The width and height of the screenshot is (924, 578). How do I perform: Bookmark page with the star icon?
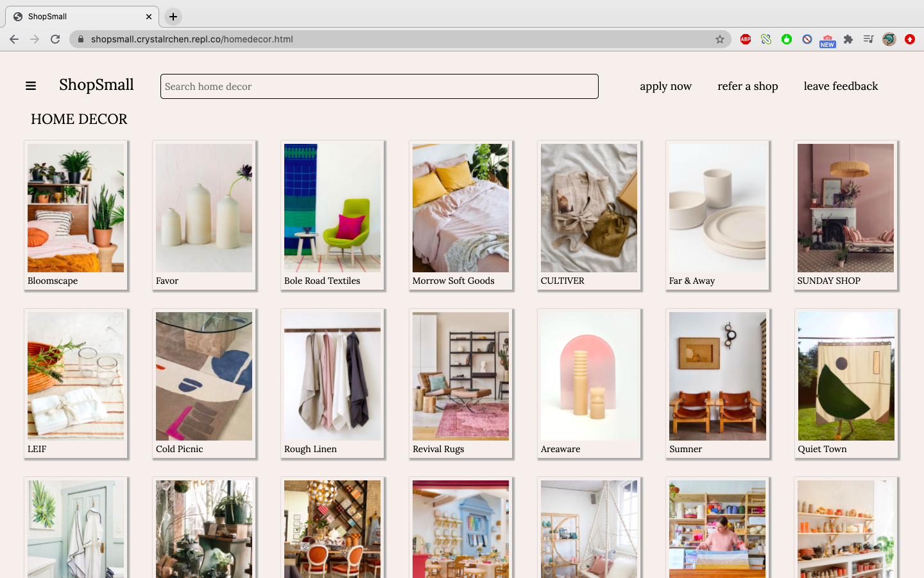720,39
